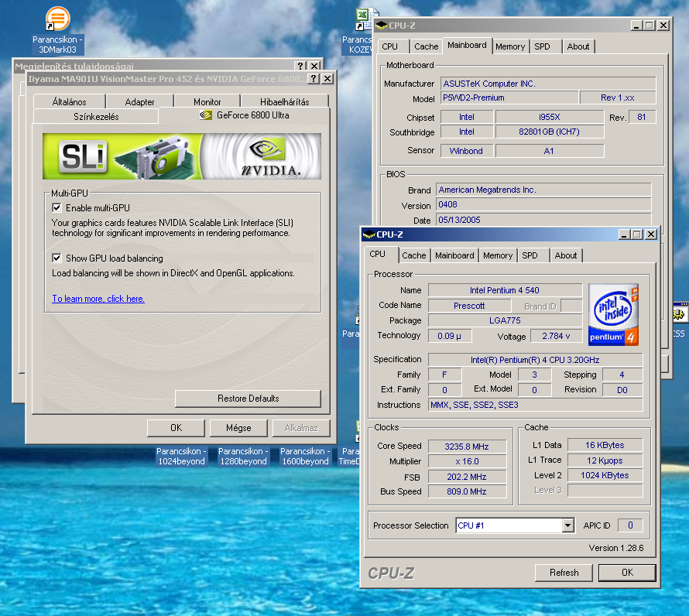Viewport: 689px width, 616px height.
Task: Click the Package value LGA775
Action: [x=505, y=320]
